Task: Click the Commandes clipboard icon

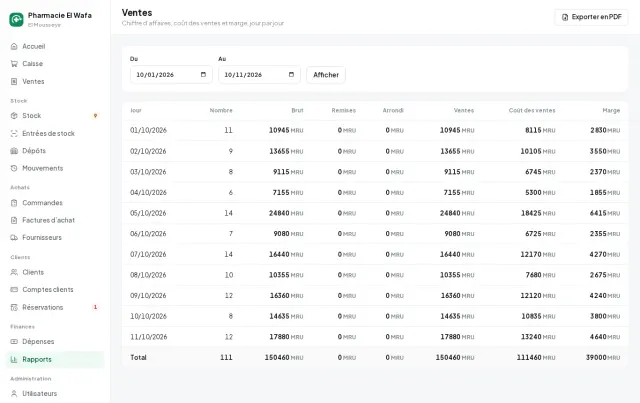Action: pyautogui.click(x=14, y=203)
